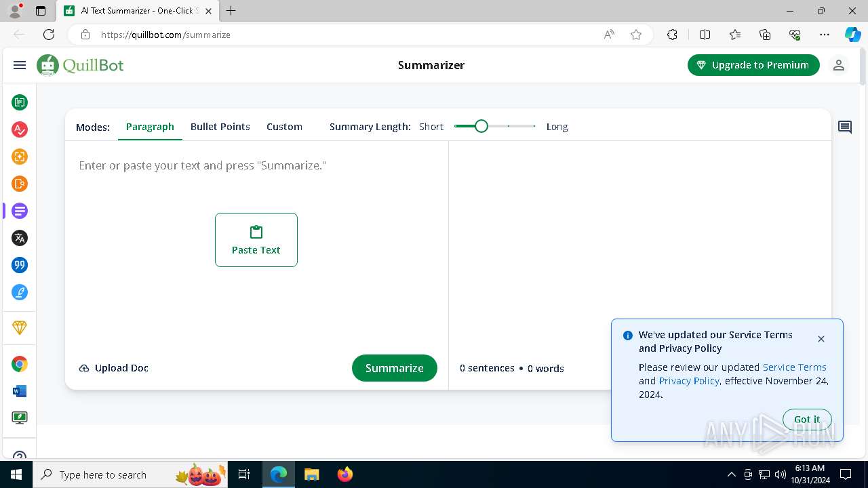Viewport: 868px width, 488px height.
Task: Open the Favorites list icon
Action: click(x=735, y=35)
